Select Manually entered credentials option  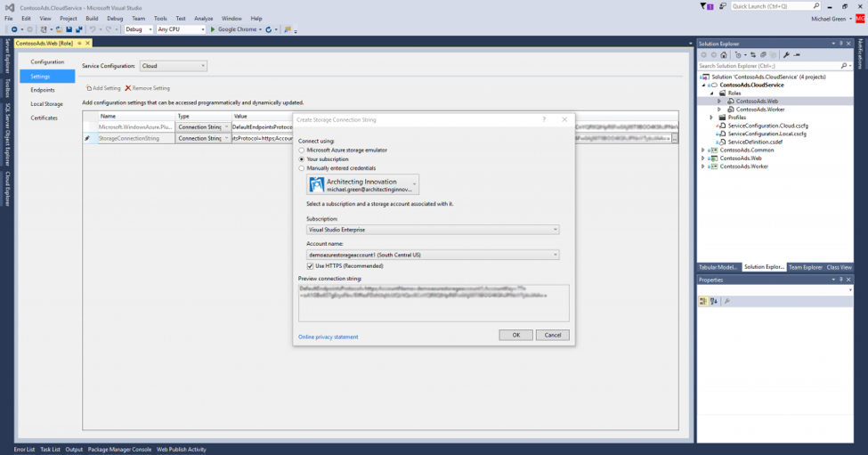(x=302, y=167)
